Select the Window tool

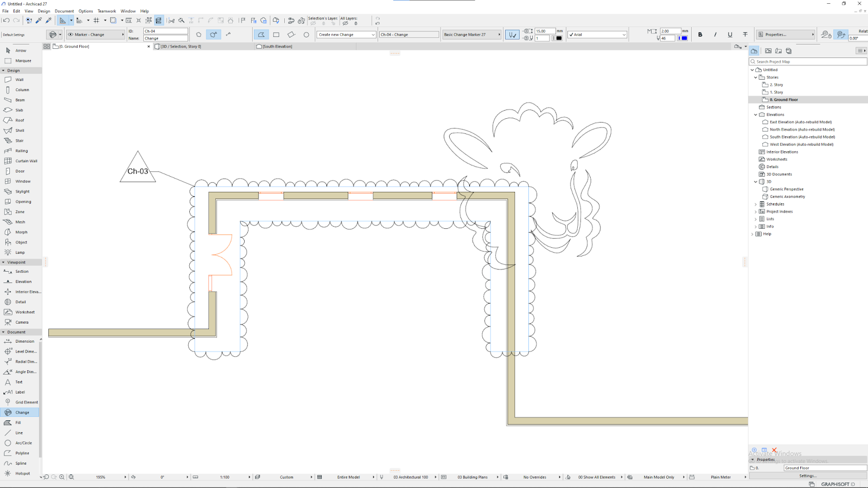coord(20,181)
